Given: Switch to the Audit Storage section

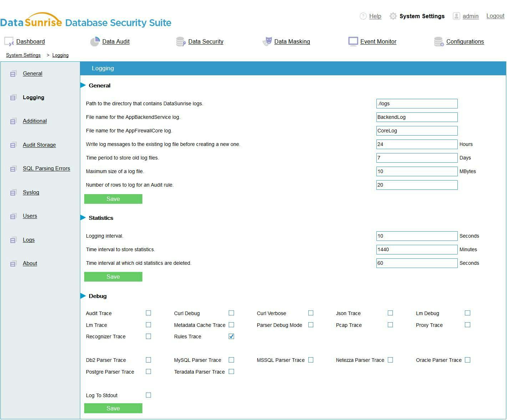Looking at the screenshot, I should [x=39, y=145].
